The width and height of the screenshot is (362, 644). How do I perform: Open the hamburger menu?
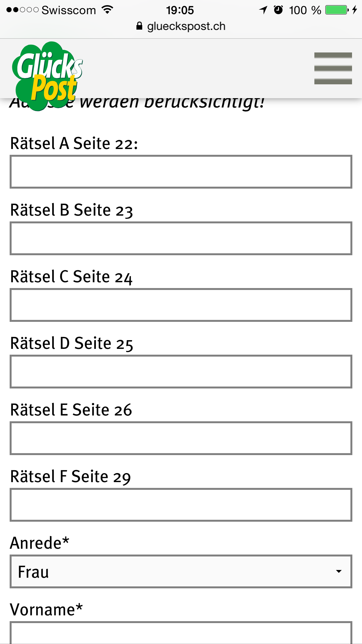pos(333,68)
